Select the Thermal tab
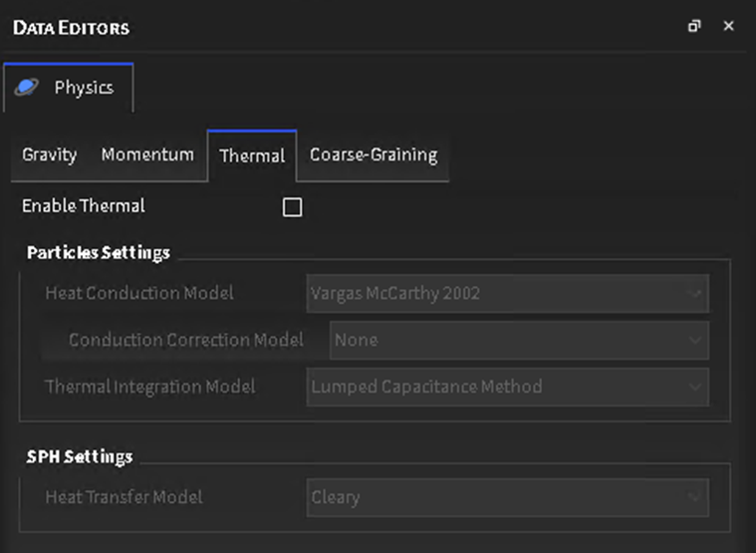 252,155
